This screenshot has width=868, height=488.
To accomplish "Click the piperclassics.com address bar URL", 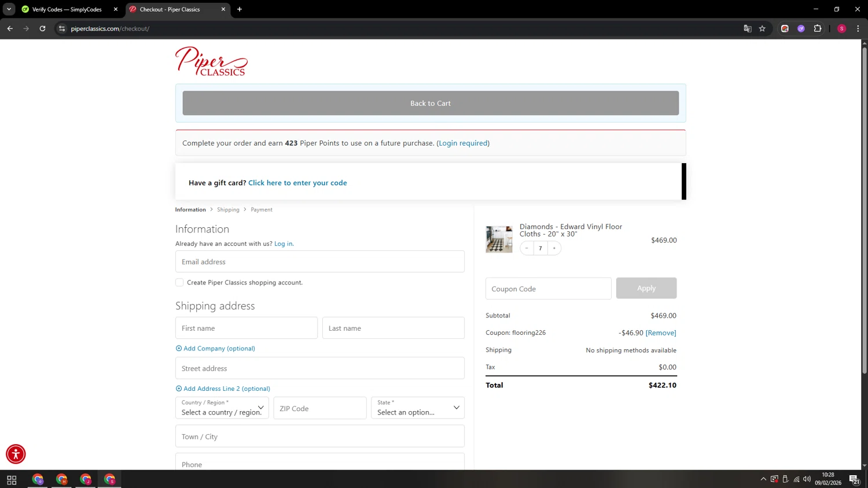I will pyautogui.click(x=110, y=28).
